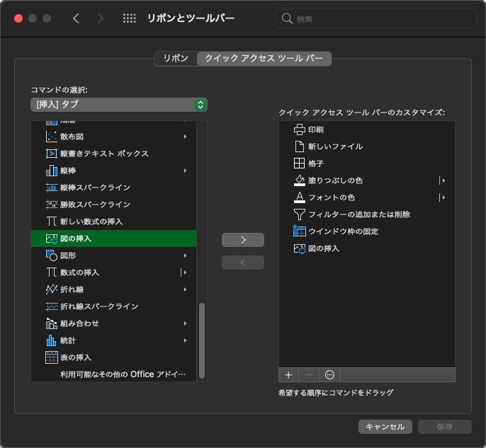Click the フィルターの追加または削除 funnel icon
This screenshot has height=448, width=486.
pos(299,214)
